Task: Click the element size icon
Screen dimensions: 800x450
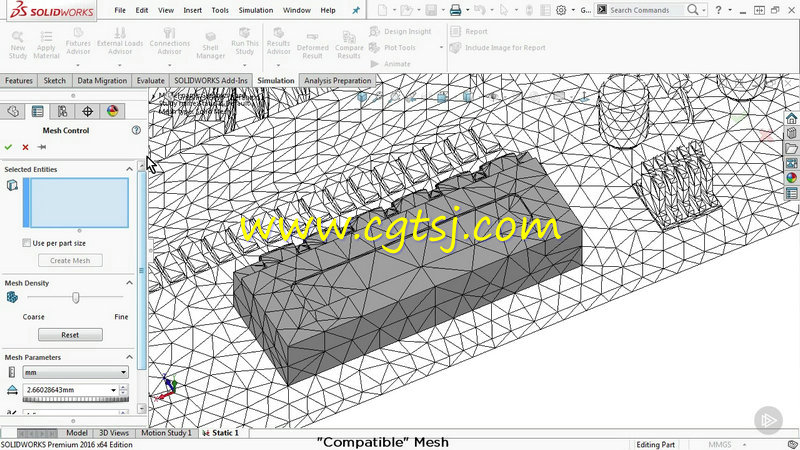Action: click(12, 390)
